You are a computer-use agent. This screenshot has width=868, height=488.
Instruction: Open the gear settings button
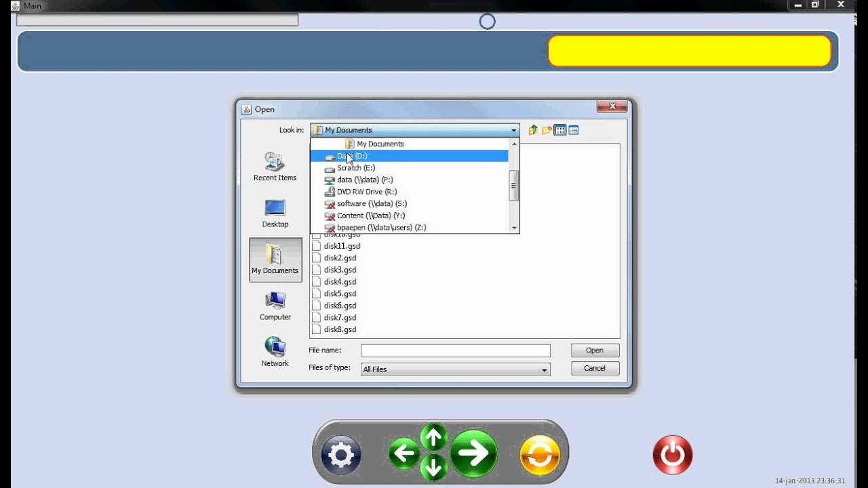[x=340, y=454]
